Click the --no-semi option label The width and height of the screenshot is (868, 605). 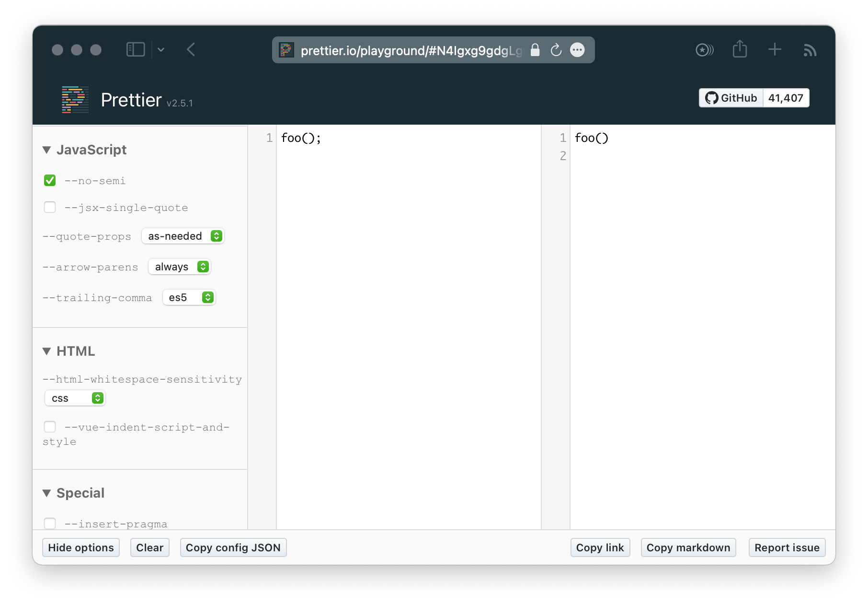(x=95, y=181)
